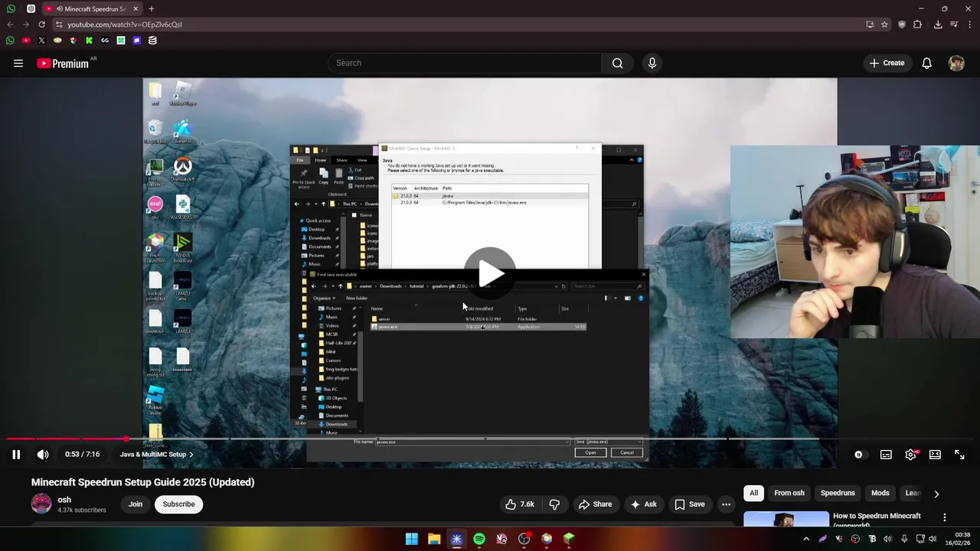Open File Explorer from the taskbar

434,540
